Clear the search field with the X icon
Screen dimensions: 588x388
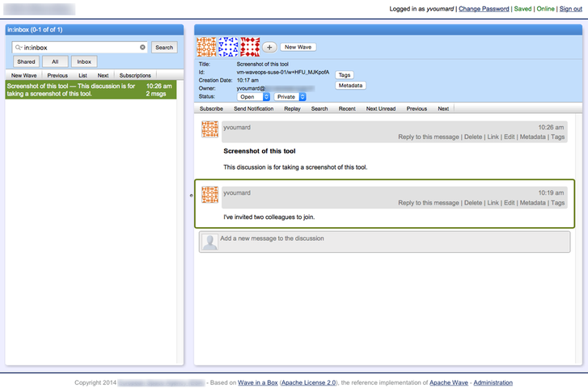143,48
